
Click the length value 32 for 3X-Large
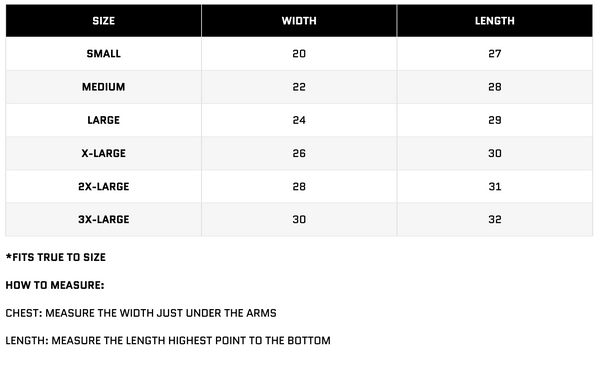(495, 219)
